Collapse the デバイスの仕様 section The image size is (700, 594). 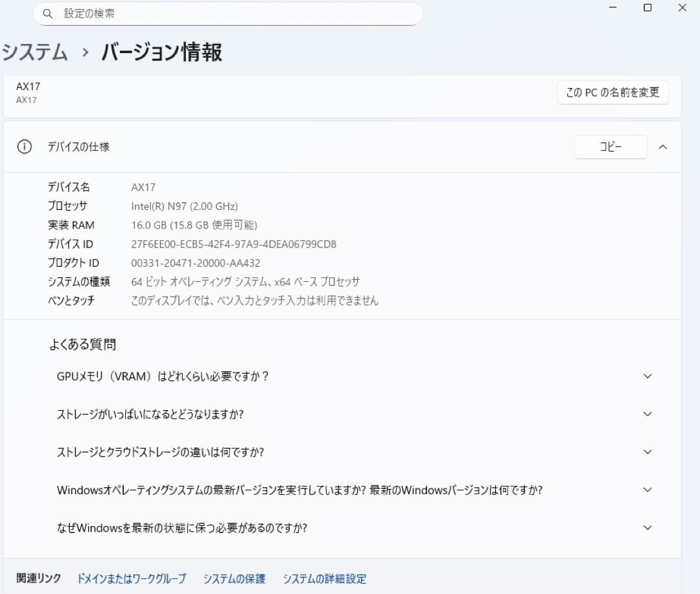(x=662, y=146)
